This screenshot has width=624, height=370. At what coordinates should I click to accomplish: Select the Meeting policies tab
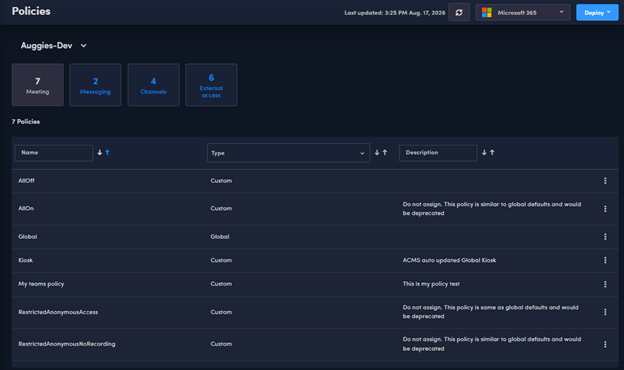(x=37, y=85)
